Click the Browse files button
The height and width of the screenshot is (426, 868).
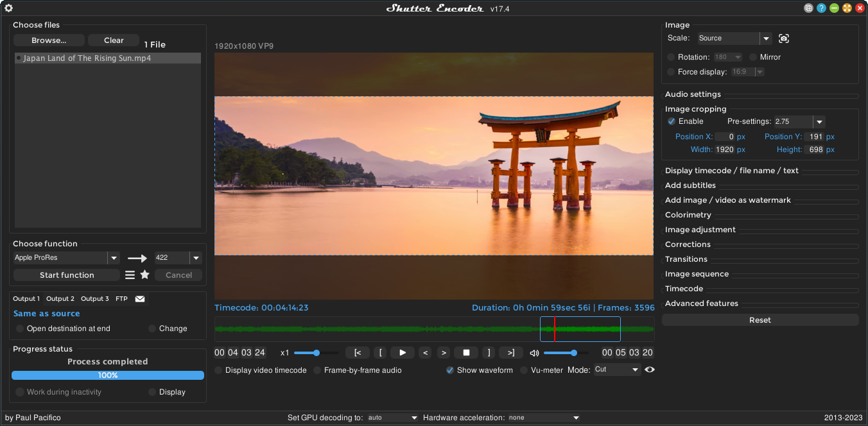pos(48,40)
